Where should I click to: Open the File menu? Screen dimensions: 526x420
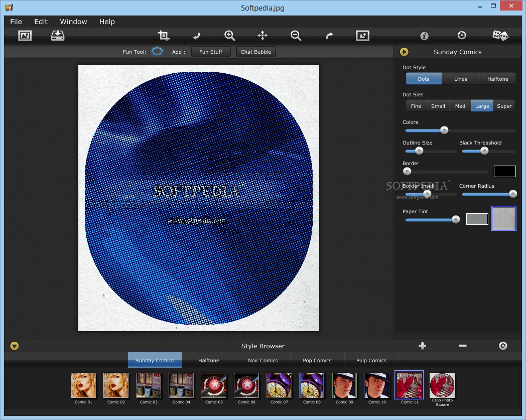tap(16, 22)
